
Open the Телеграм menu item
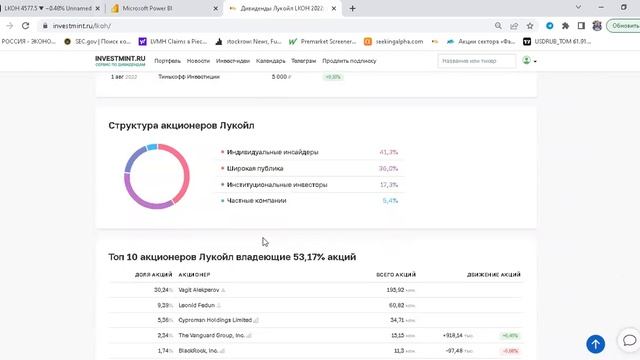click(303, 61)
